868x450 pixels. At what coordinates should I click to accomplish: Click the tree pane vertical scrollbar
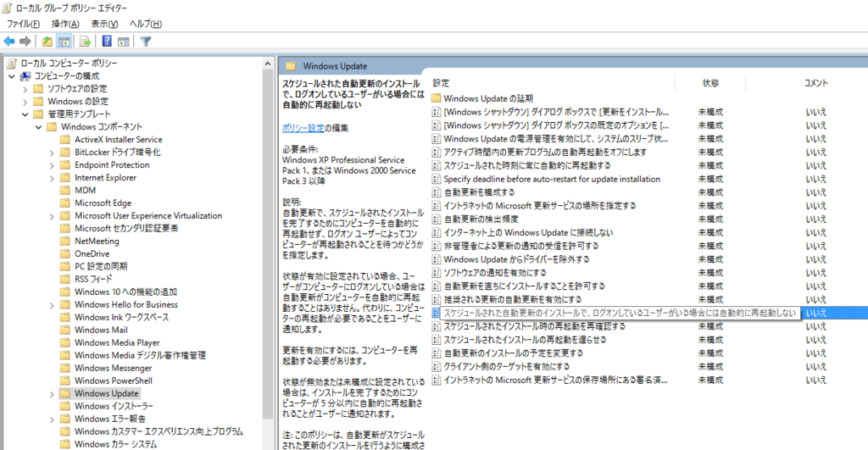[x=268, y=243]
